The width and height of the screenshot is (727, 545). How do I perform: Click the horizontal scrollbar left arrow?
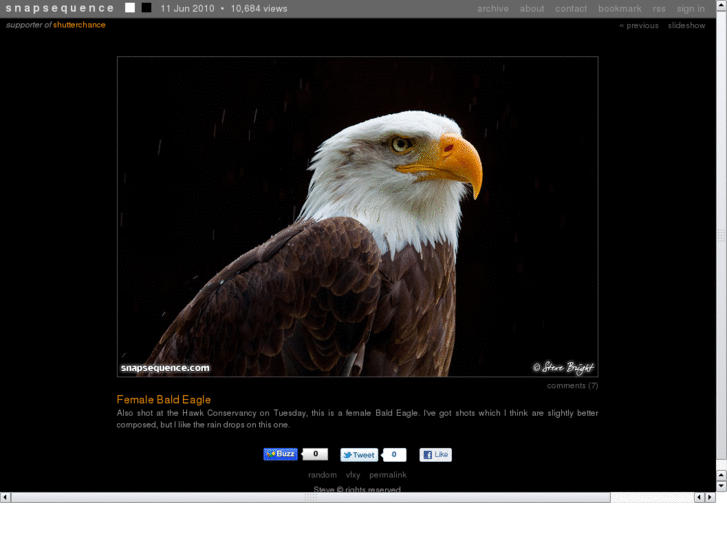tap(5, 497)
